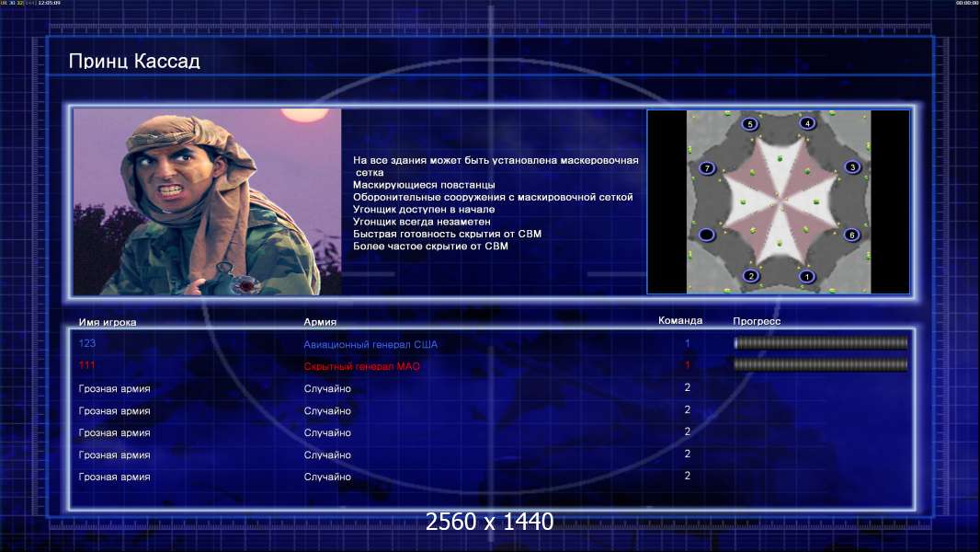The width and height of the screenshot is (980, 552).
Task: Click the Prince Kassad portrait image
Action: click(x=208, y=201)
